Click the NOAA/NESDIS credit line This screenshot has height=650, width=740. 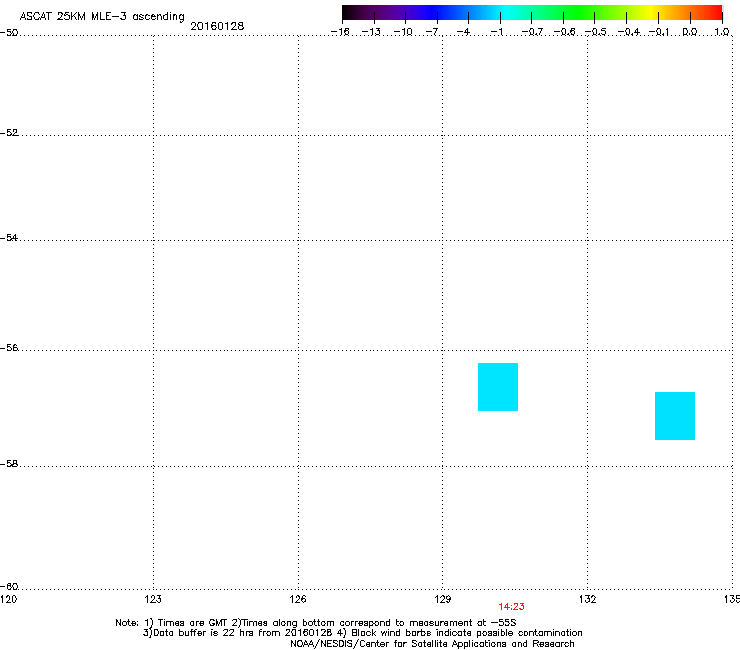click(x=432, y=644)
